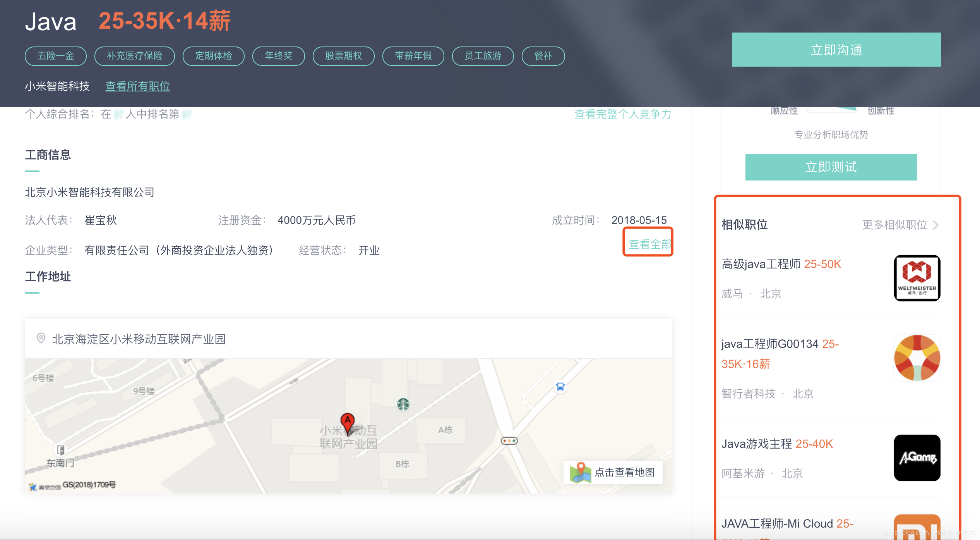Click the 餐补 benefit tag
The image size is (980, 540).
tap(543, 56)
